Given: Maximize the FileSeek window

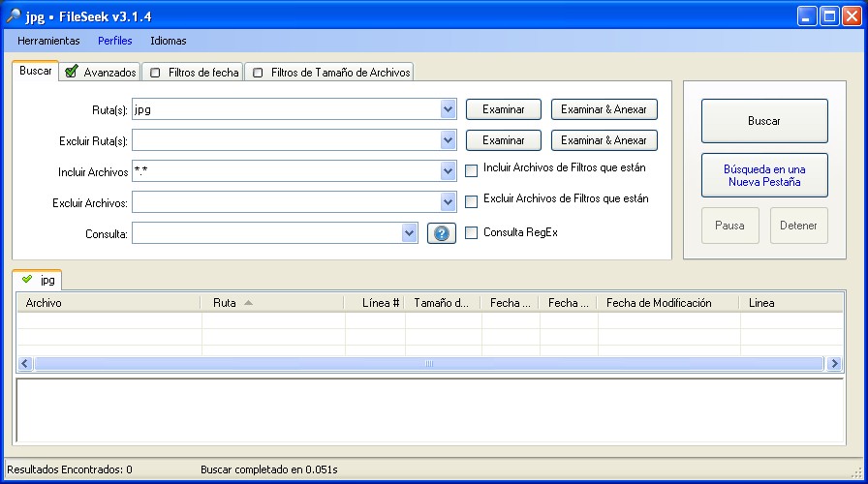Looking at the screenshot, I should (x=830, y=16).
